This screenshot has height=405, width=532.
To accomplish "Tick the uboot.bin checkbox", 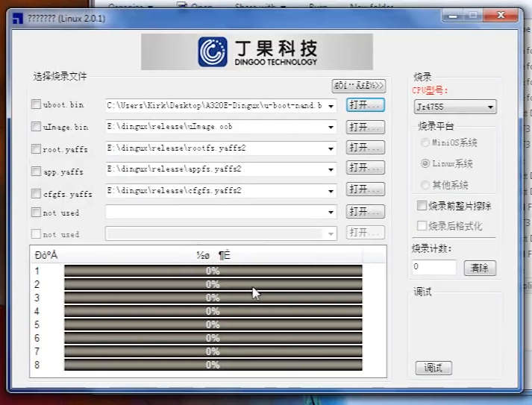I will pyautogui.click(x=36, y=104).
